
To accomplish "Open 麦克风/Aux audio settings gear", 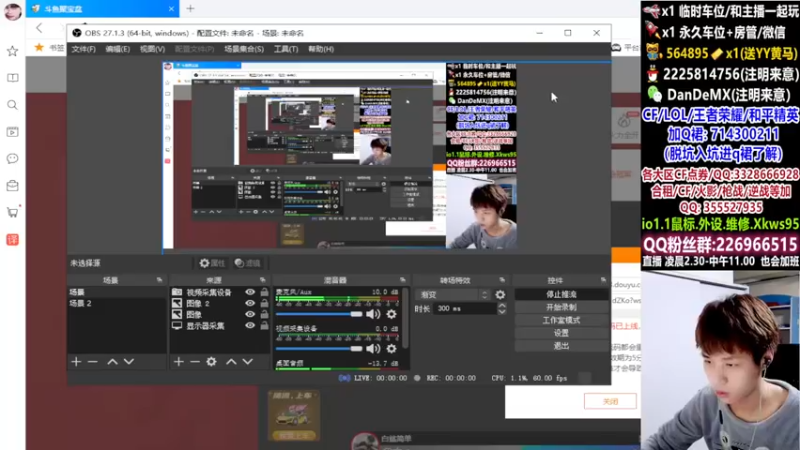I will pyautogui.click(x=391, y=314).
